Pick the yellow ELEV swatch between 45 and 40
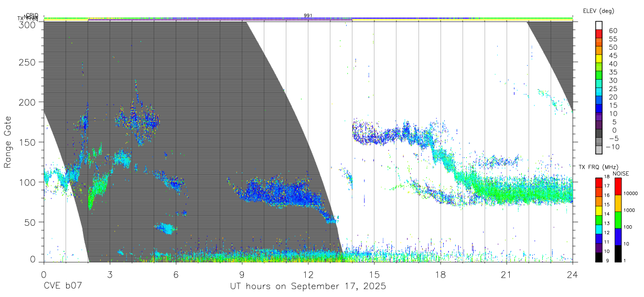The height and width of the screenshot is (297, 644). tap(600, 59)
